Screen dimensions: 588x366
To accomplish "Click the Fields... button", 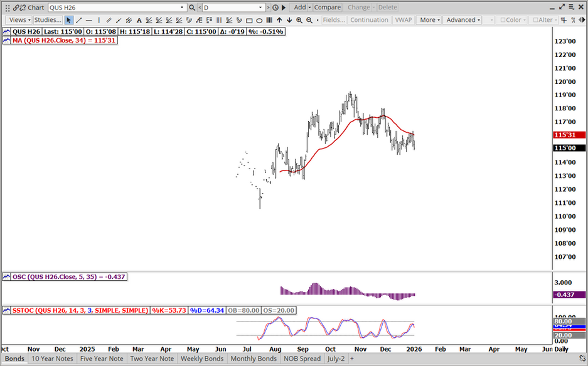I will (x=334, y=20).
